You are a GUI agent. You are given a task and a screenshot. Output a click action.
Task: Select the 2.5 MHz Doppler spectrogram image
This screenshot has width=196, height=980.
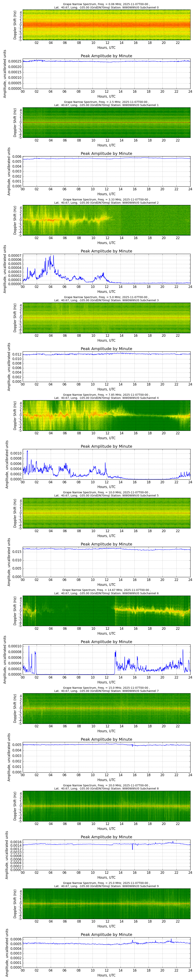click(106, 122)
